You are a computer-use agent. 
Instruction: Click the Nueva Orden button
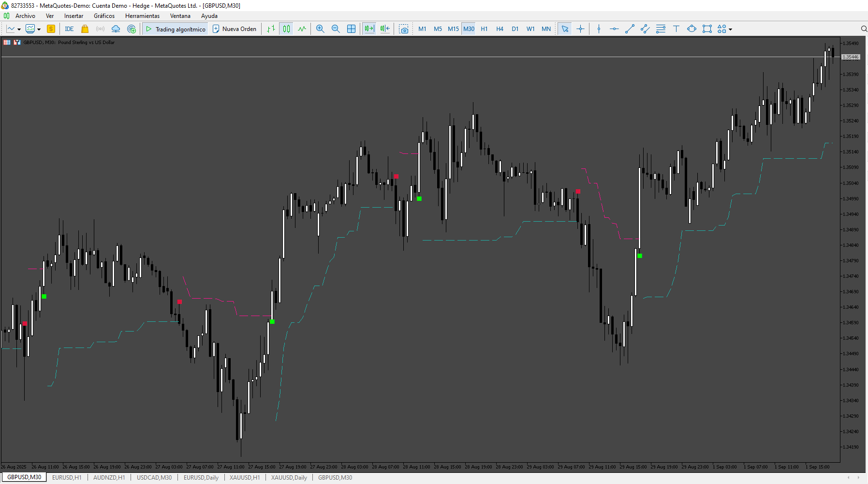(235, 29)
